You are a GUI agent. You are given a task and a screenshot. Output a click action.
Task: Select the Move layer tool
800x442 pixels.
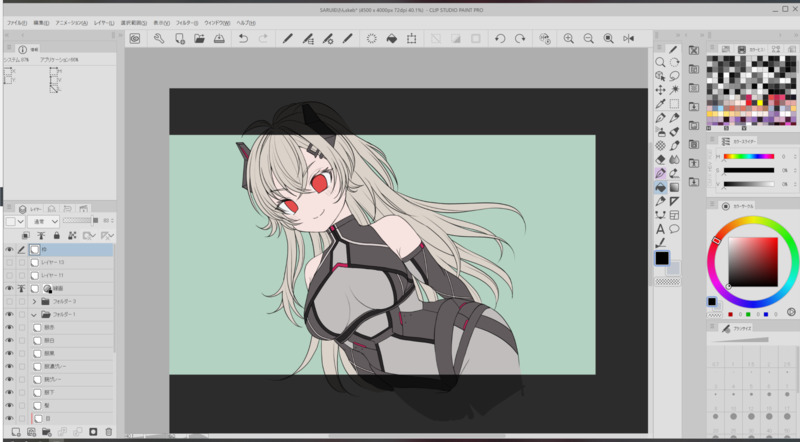click(660, 90)
